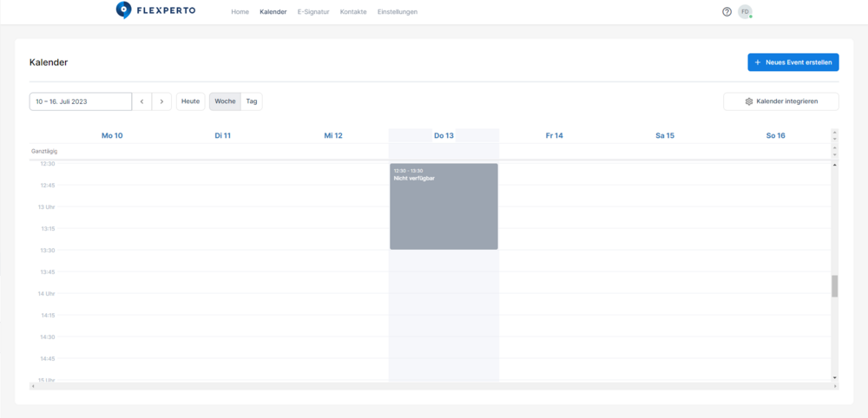Image resolution: width=868 pixels, height=418 pixels.
Task: Click Neues Event erstellen button
Action: pyautogui.click(x=793, y=62)
